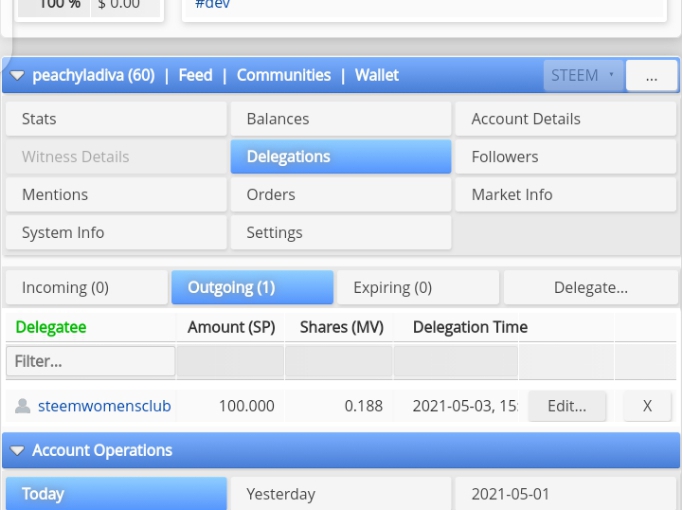The width and height of the screenshot is (682, 510).
Task: Open the STEEM chain dropdown
Action: (584, 76)
